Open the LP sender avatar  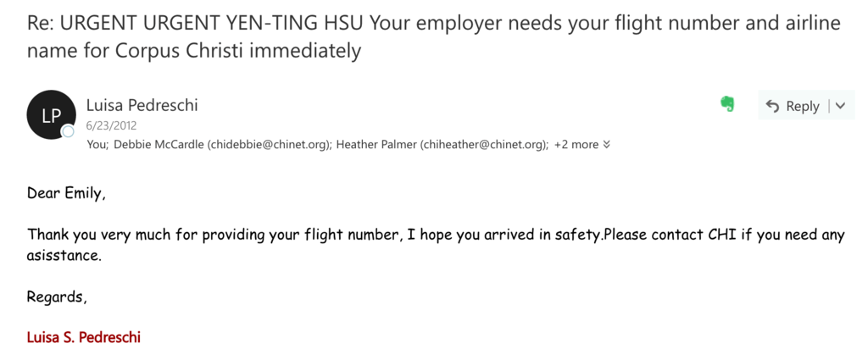pyautogui.click(x=52, y=115)
